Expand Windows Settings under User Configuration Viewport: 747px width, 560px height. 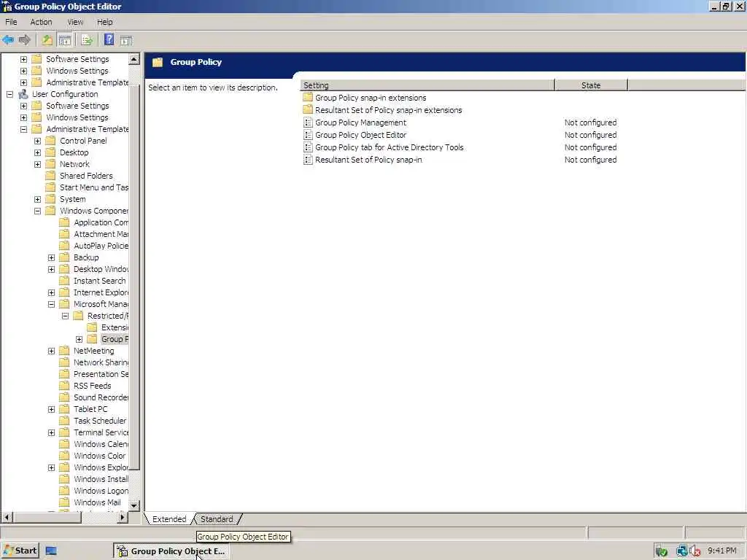[23, 117]
